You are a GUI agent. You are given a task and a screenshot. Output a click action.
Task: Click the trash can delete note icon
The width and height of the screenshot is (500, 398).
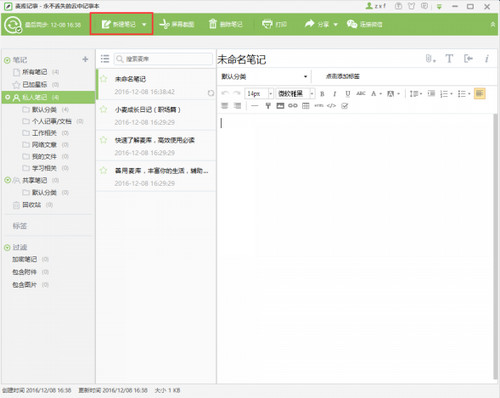coord(213,24)
